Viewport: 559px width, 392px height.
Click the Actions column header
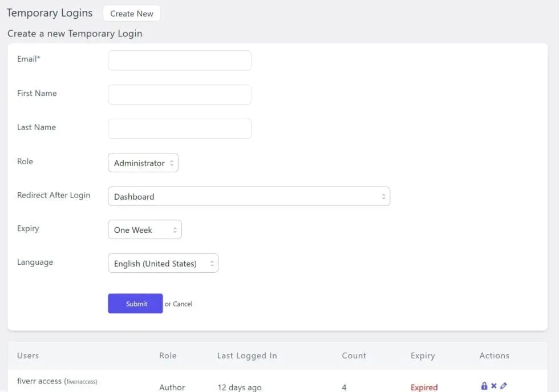[x=494, y=355]
